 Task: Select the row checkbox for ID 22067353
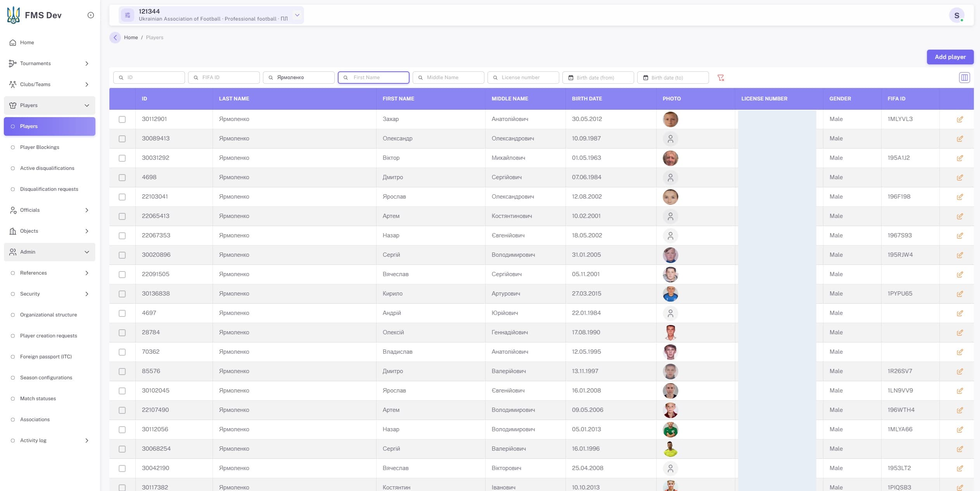(x=122, y=236)
